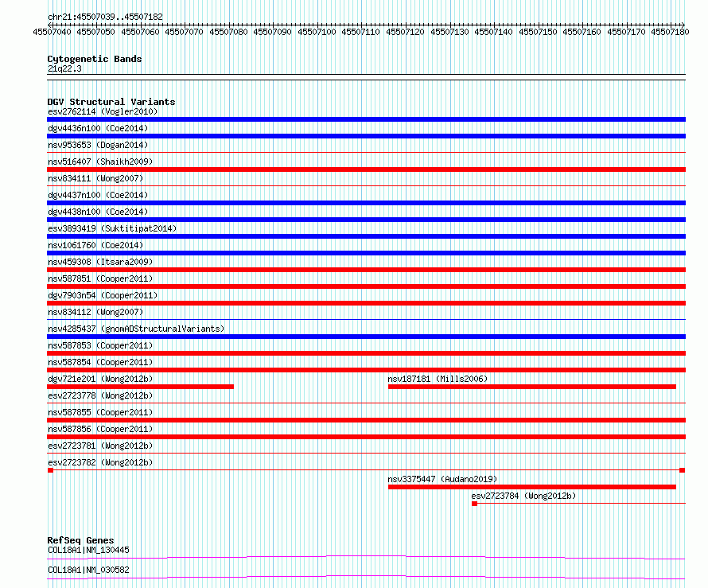
Task: Click the COL18A1|NM_130445 gene label
Action: 88,550
